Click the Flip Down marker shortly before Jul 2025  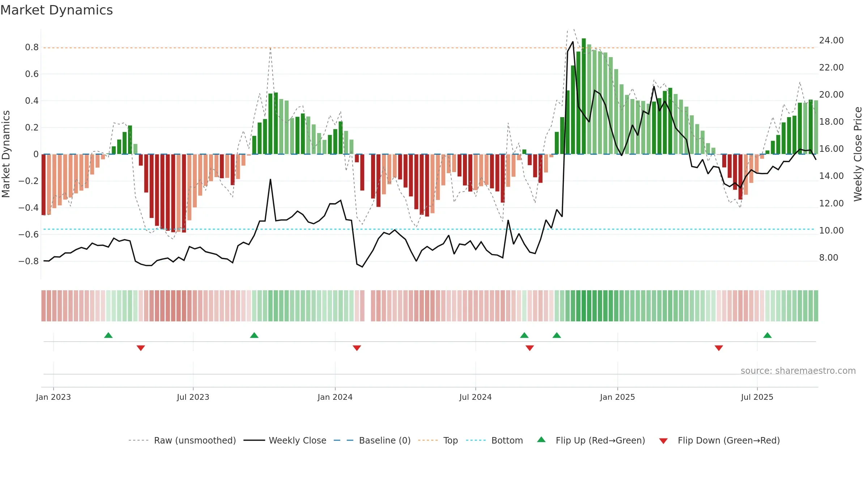pyautogui.click(x=719, y=348)
